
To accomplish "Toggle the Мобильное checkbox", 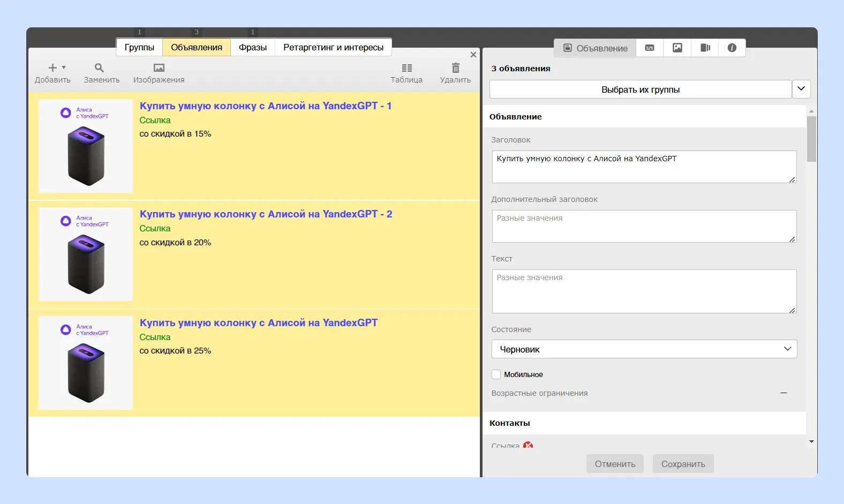I will click(496, 374).
